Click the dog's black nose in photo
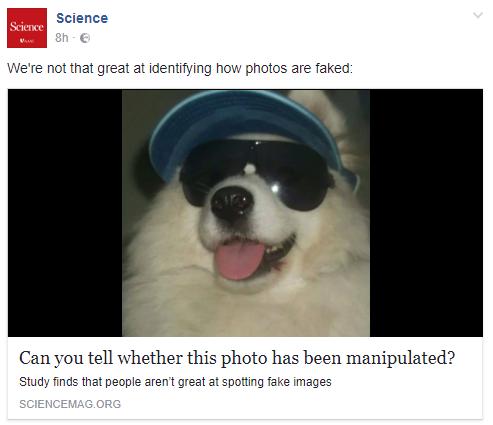The width and height of the screenshot is (493, 425). pos(232,203)
